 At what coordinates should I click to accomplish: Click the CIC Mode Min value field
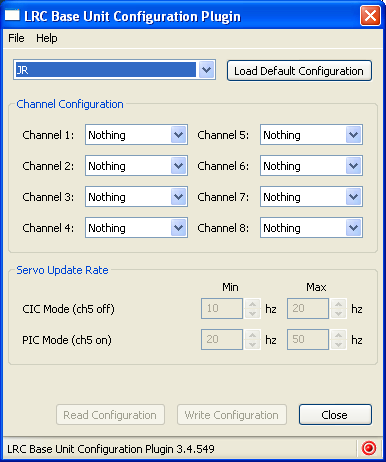click(x=222, y=309)
